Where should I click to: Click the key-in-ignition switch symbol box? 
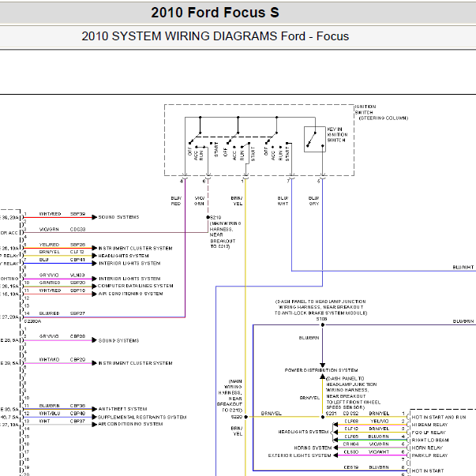[x=315, y=140]
